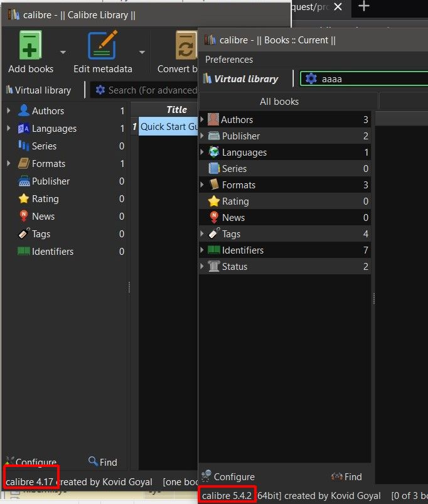The width and height of the screenshot is (428, 504).
Task: Select Tags icon in Calibre Library window
Action: coord(24,233)
